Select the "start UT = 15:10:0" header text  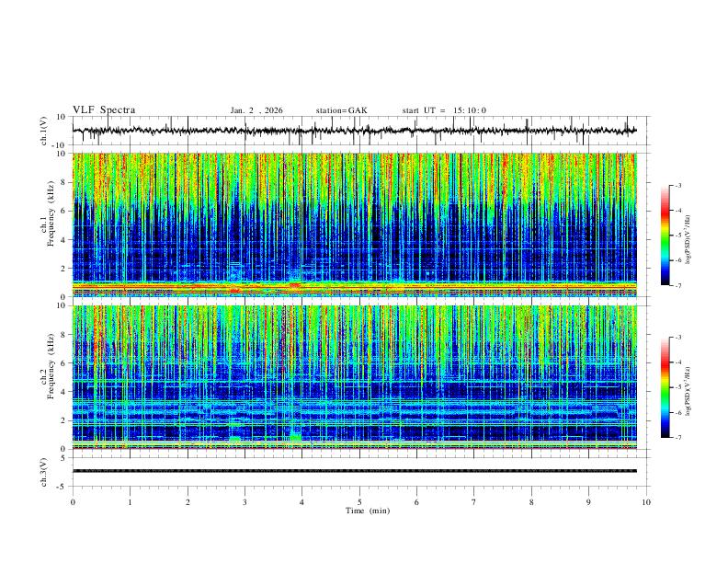[444, 110]
